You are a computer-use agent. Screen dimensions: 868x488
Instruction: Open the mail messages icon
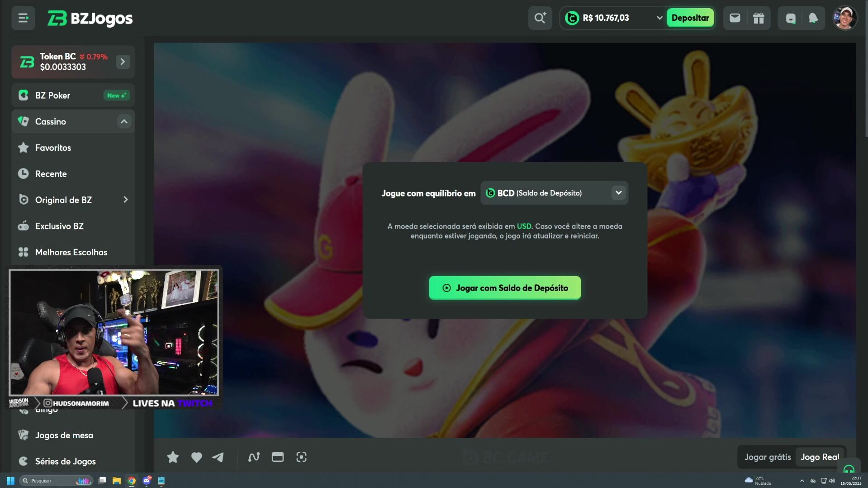[x=735, y=18]
